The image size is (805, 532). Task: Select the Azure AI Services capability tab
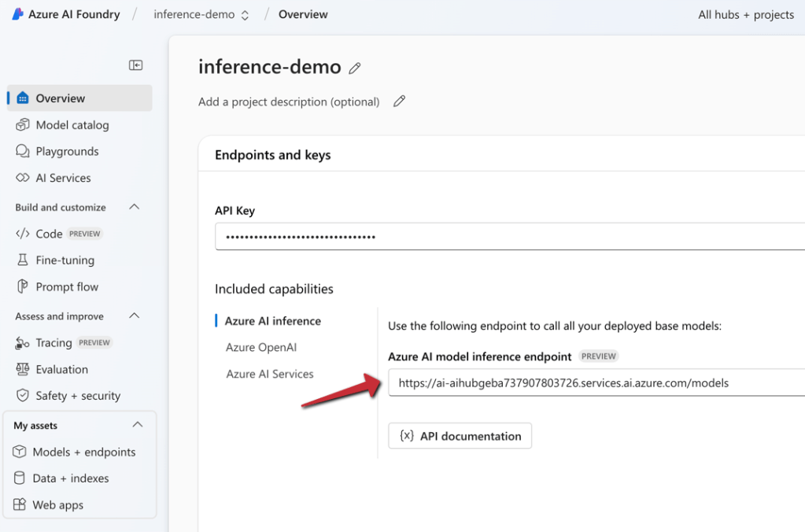[270, 374]
